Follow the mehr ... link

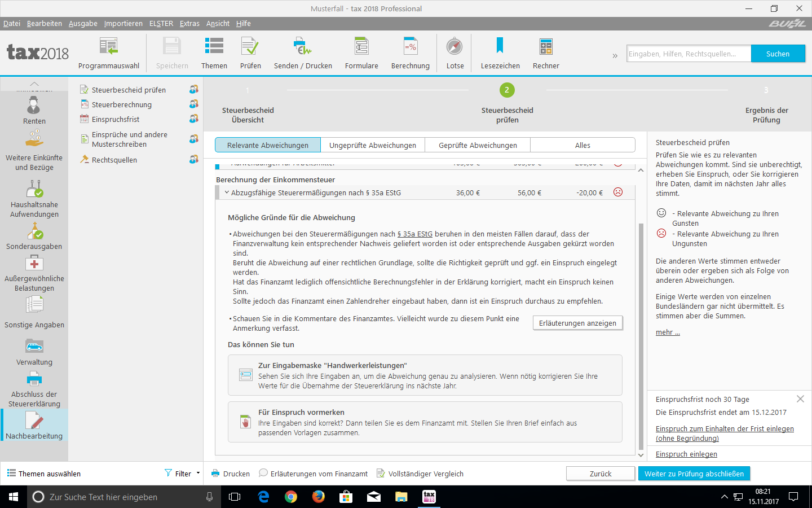coord(668,332)
